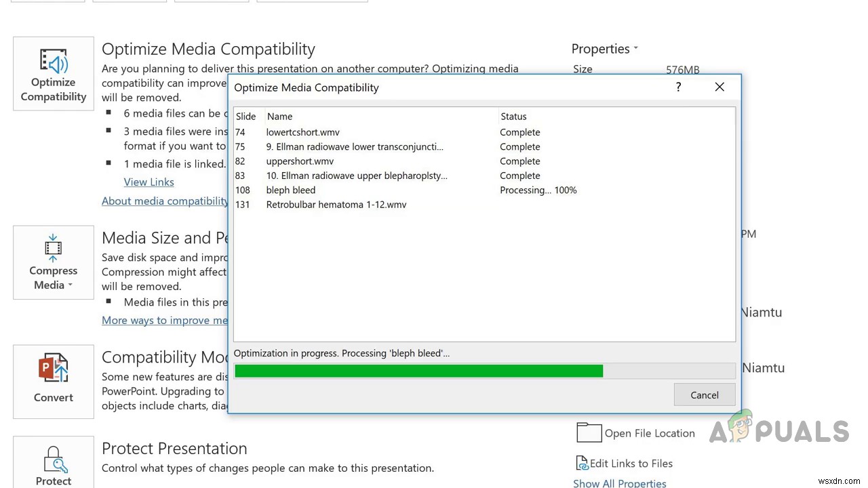Click the green optimization progress bar
Image resolution: width=868 pixels, height=488 pixels.
tap(418, 371)
